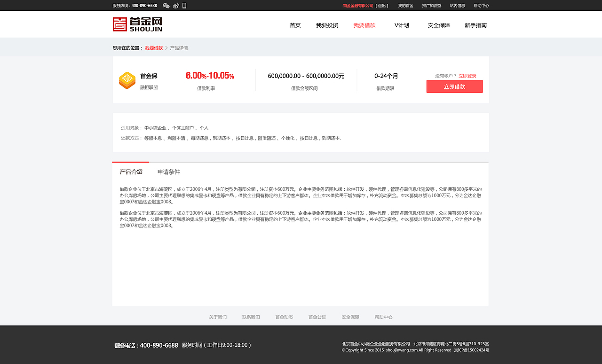Open 首金公告 footer link

click(317, 317)
